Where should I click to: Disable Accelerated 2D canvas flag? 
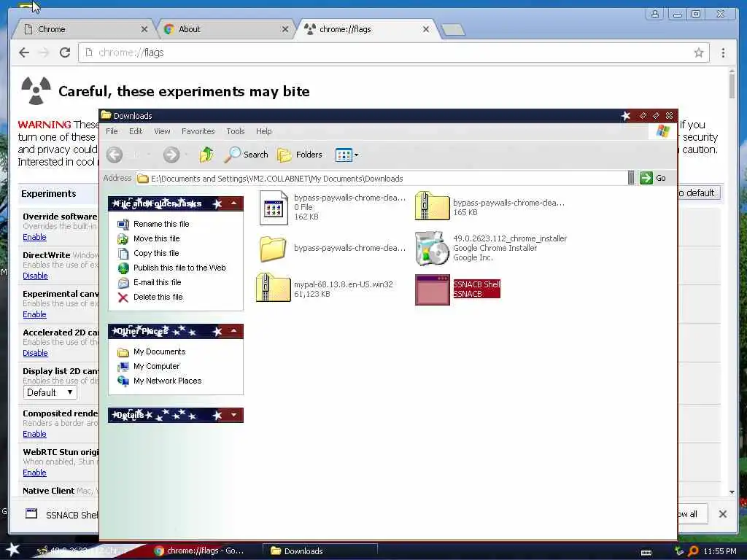pyautogui.click(x=35, y=353)
